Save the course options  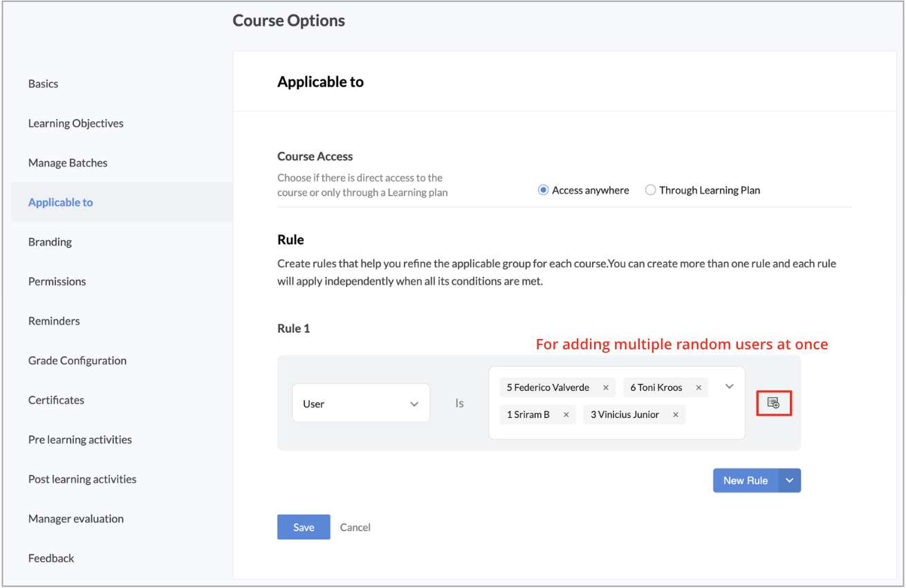[x=304, y=527]
